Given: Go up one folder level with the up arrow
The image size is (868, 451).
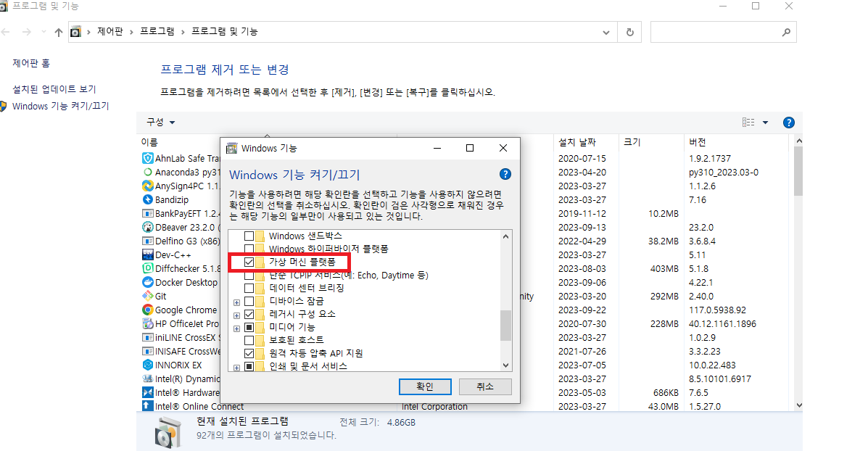Looking at the screenshot, I should [59, 32].
